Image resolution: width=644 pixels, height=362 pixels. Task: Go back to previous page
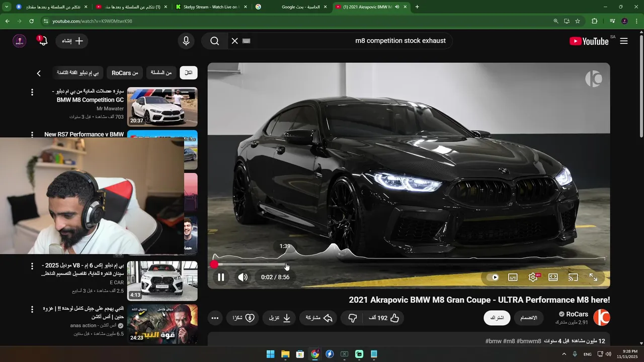[x=7, y=21]
